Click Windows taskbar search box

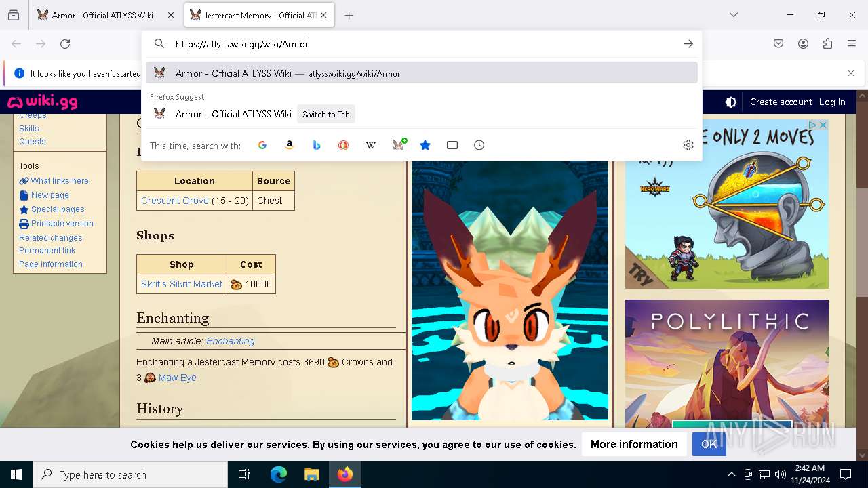130,474
